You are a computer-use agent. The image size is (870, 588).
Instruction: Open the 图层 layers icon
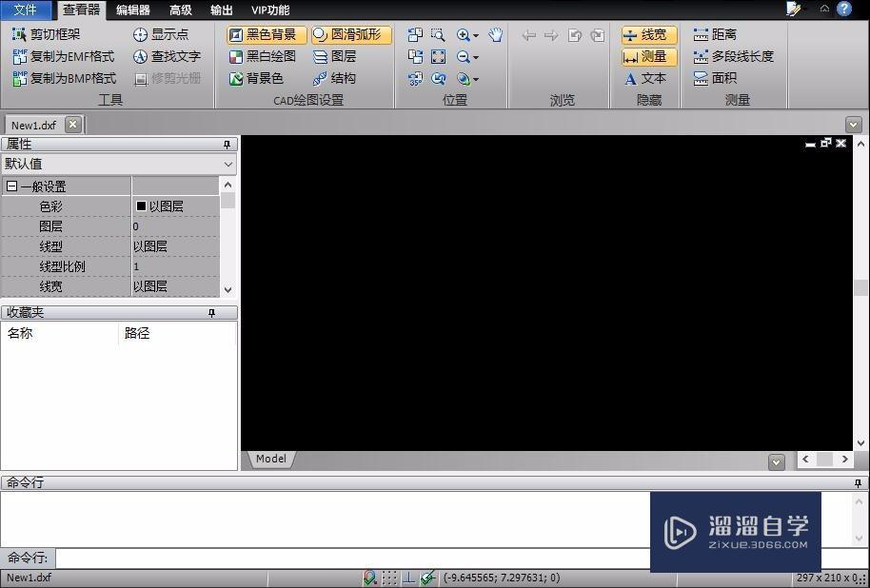[x=338, y=56]
